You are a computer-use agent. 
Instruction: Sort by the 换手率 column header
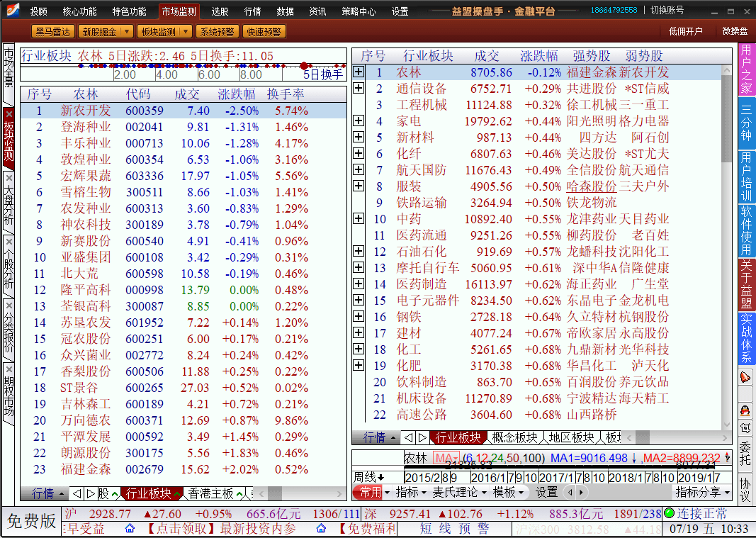pos(286,94)
